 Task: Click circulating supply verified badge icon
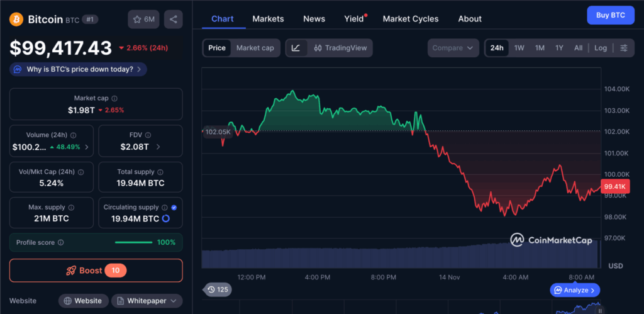pyautogui.click(x=174, y=207)
